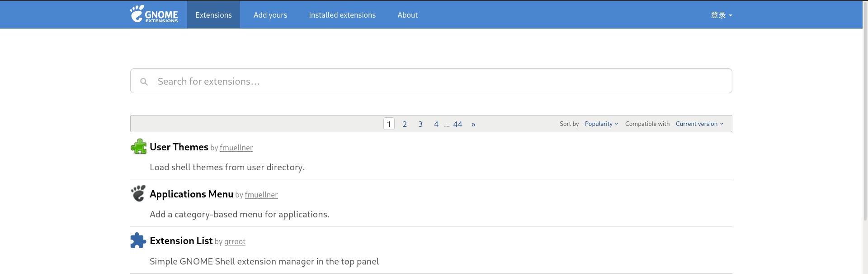
Task: Go to Installed extensions
Action: 342,15
